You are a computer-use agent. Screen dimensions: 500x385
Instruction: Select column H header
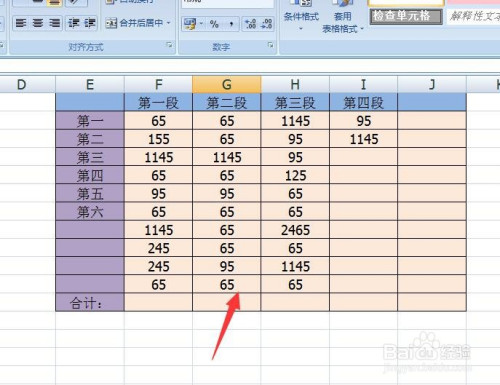pos(295,85)
